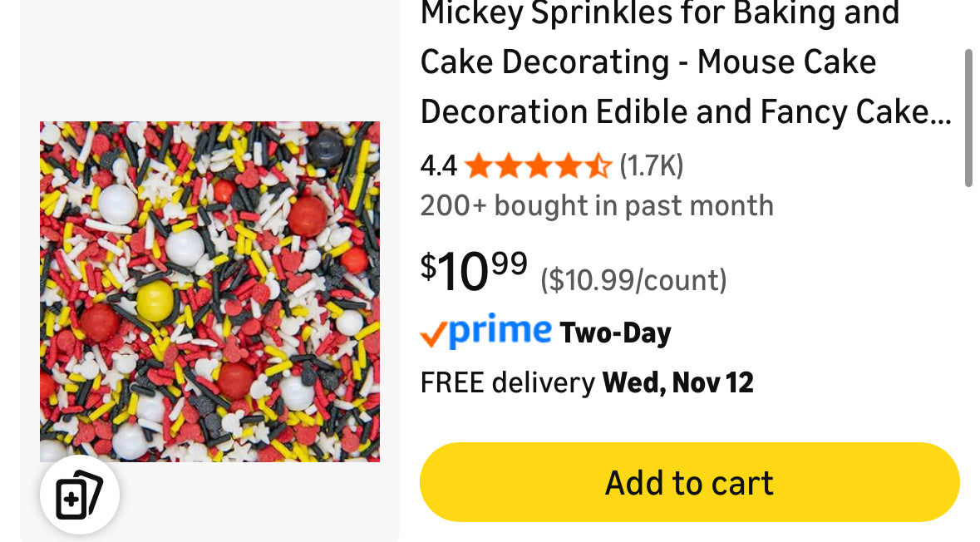Screen dimensions: 980x542
Task: Open the sprinkles product image
Action: 209,290
